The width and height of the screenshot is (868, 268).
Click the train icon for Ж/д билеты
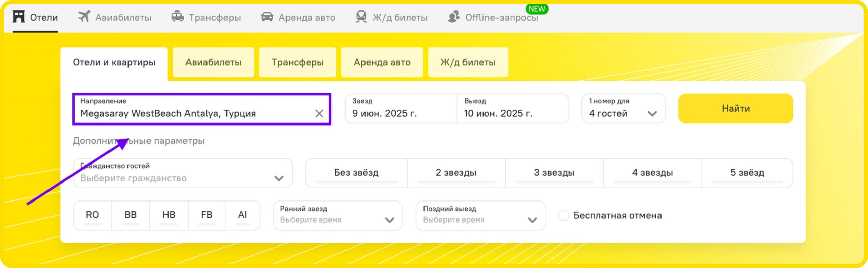tap(361, 17)
